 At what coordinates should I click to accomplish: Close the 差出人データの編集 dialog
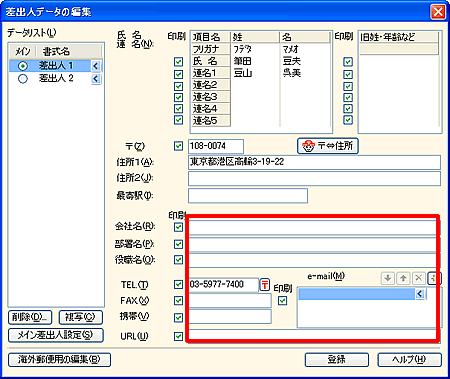coord(438,12)
